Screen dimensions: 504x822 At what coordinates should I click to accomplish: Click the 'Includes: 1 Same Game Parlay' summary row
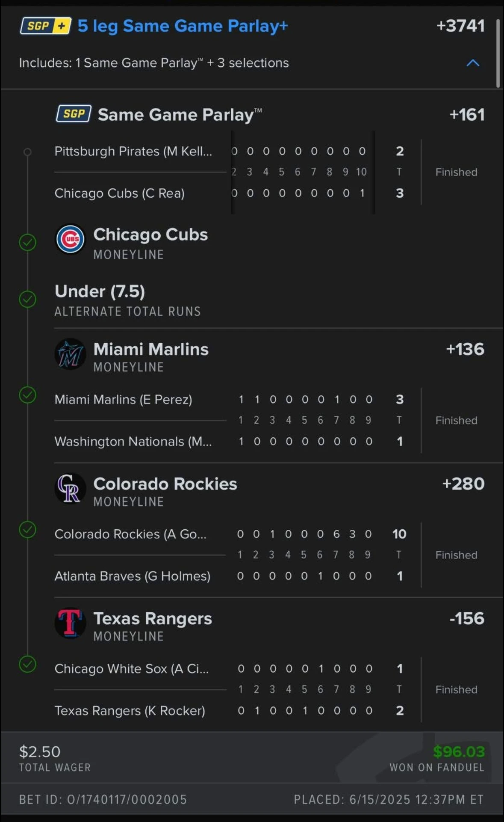tap(252, 63)
